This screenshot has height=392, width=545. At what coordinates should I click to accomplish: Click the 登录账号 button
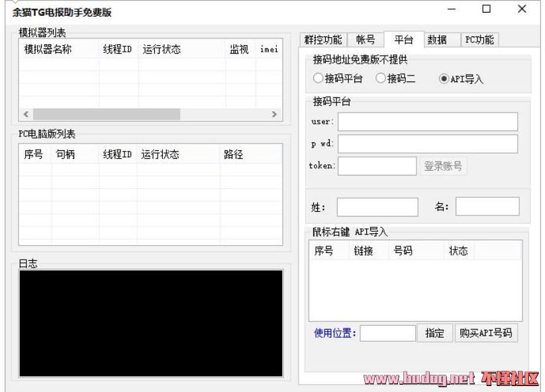[x=443, y=167]
